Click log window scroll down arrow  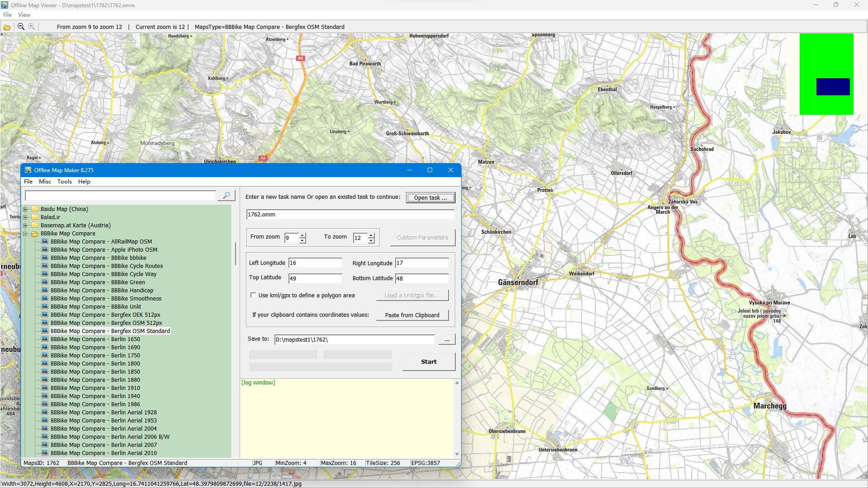click(x=457, y=454)
